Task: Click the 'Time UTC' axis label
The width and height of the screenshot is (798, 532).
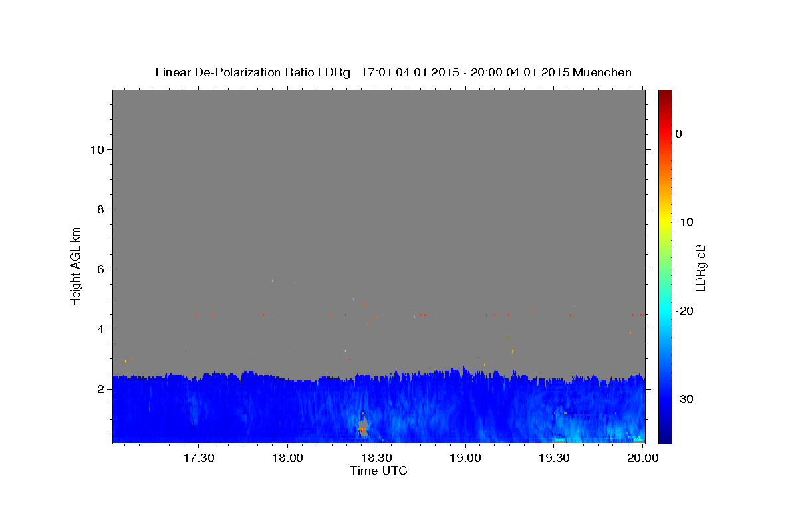Action: [378, 471]
